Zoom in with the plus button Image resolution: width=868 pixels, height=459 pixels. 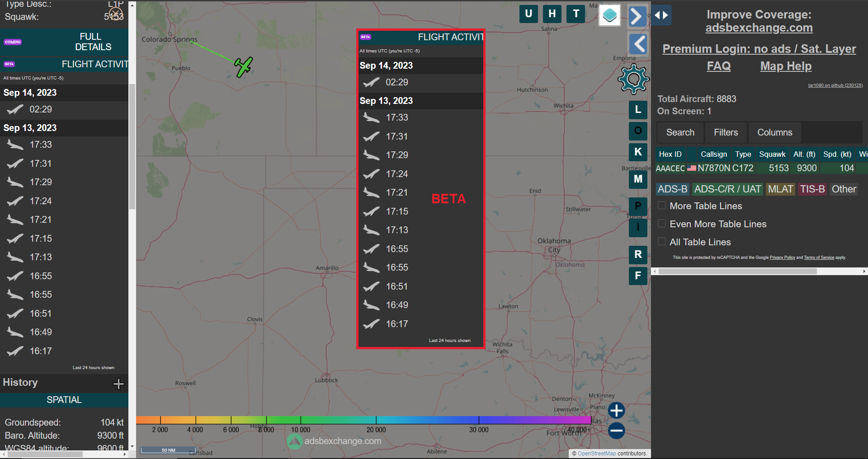click(616, 411)
